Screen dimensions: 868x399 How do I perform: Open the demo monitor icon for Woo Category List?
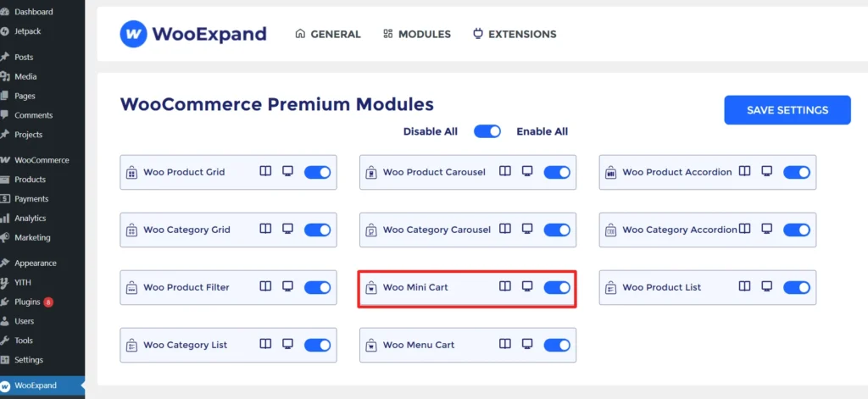287,344
